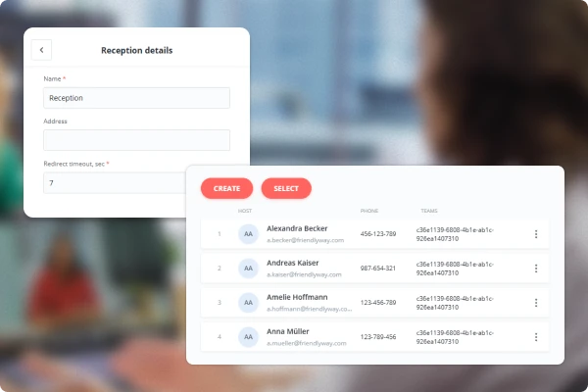588x392 pixels.
Task: Click the email a.kaiser@friendlyway.com
Action: pyautogui.click(x=304, y=274)
